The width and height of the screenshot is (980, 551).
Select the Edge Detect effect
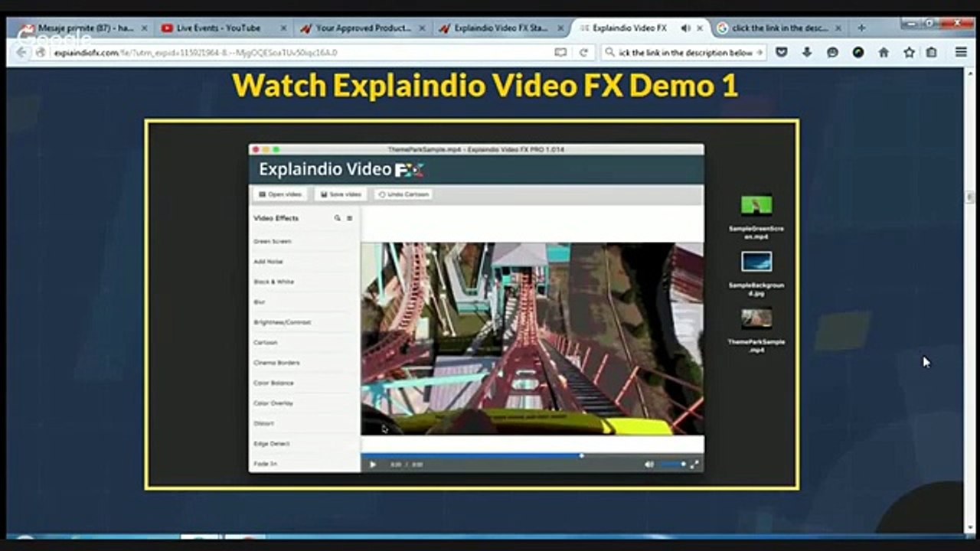click(305, 444)
